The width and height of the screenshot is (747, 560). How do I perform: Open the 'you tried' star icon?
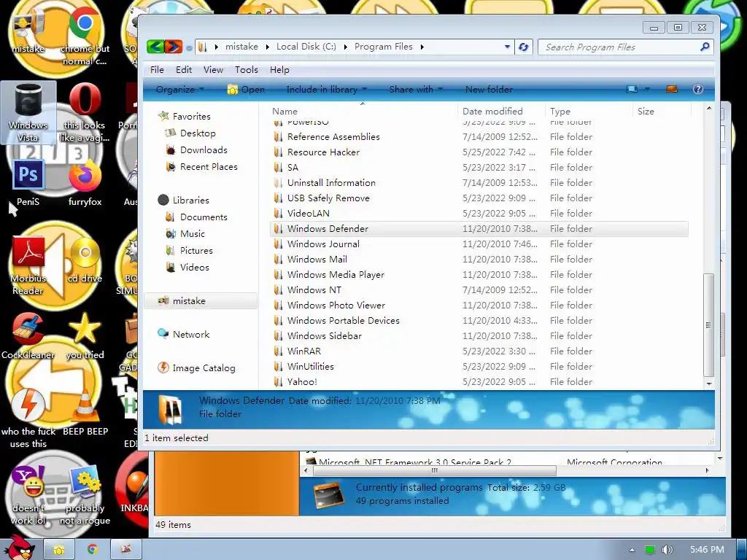[x=85, y=335]
